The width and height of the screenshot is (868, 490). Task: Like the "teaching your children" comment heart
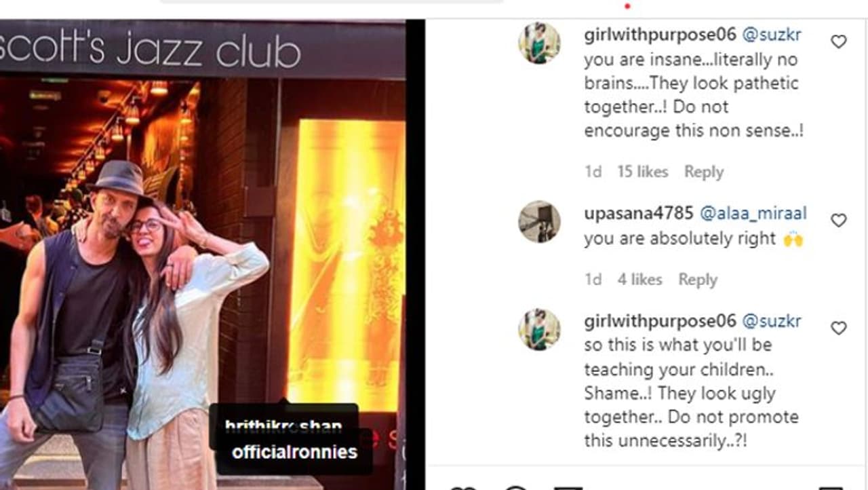[839, 328]
